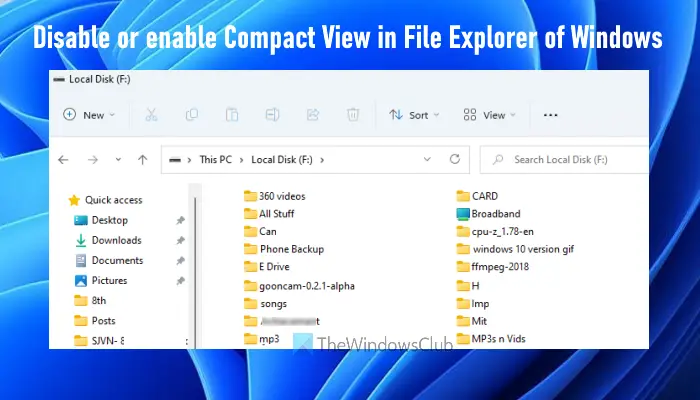The image size is (700, 400).
Task: Select the ffmpeg-2018 folder
Action: 493,267
